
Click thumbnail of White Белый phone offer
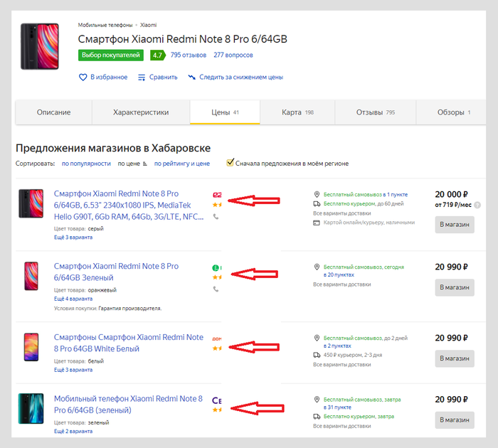(x=31, y=347)
